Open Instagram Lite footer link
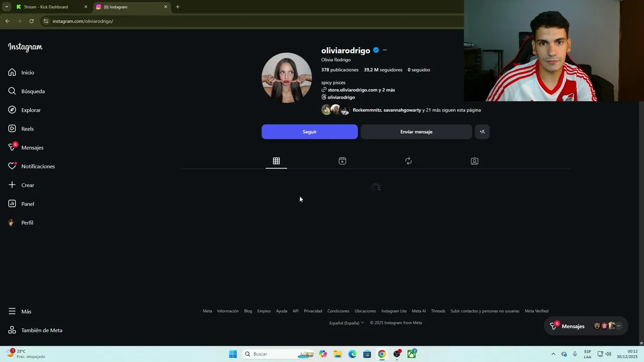This screenshot has height=362, width=644. [x=394, y=311]
